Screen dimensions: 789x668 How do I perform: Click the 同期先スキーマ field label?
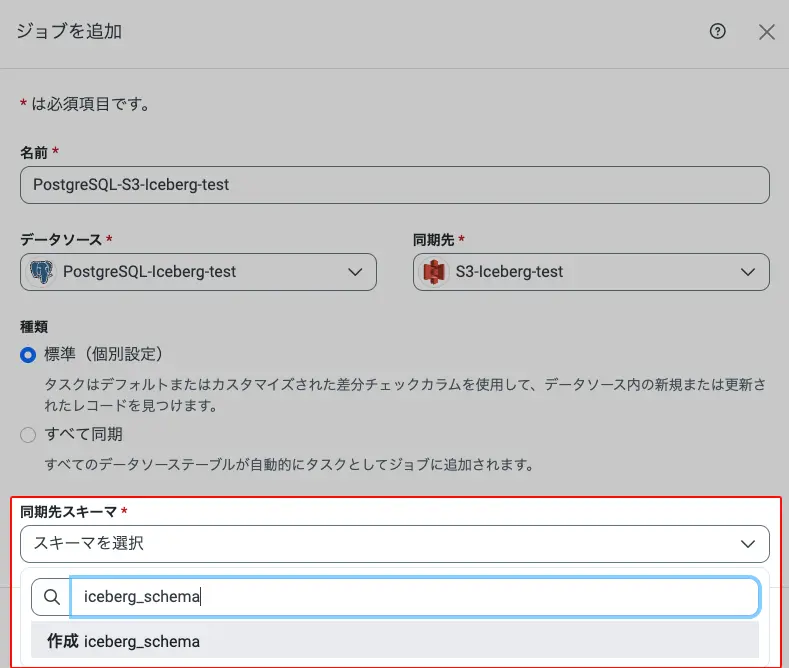click(68, 511)
